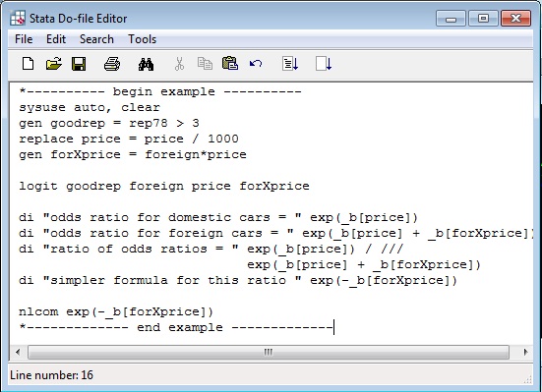Screen dimensions: 542x392
Task: Maximize the Do-file Editor window
Action: click(x=483, y=19)
